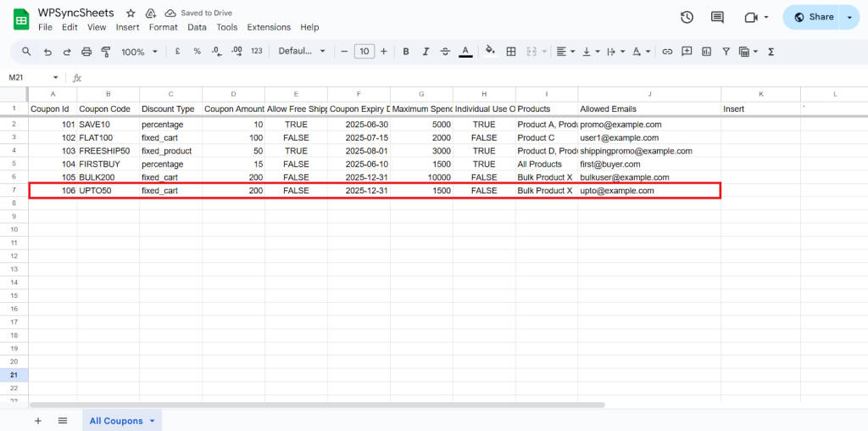Open the search menus magnifier tool
The height and width of the screenshot is (431, 868).
26,52
